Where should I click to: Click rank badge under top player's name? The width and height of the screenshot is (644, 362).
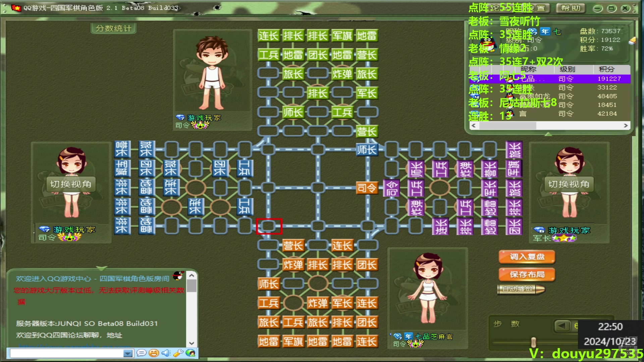click(200, 125)
